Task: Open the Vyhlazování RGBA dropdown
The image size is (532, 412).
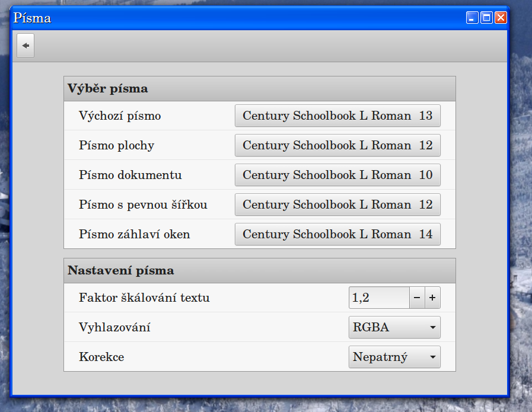Action: point(394,327)
